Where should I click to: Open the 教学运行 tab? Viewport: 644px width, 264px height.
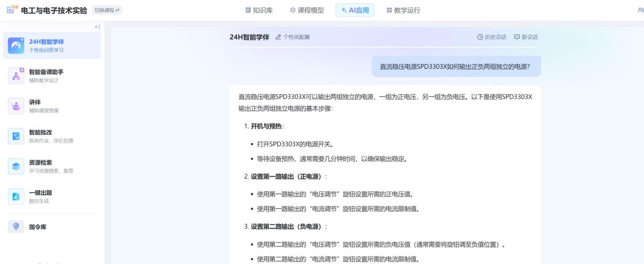point(403,10)
